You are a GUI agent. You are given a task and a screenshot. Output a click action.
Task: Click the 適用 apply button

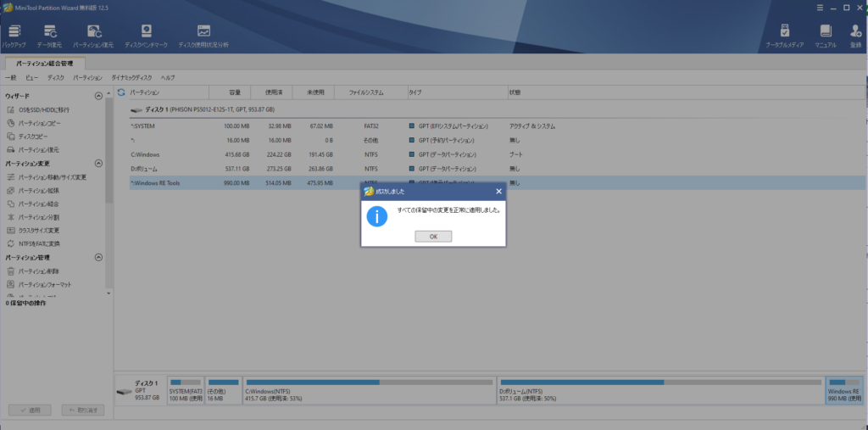[30, 410]
